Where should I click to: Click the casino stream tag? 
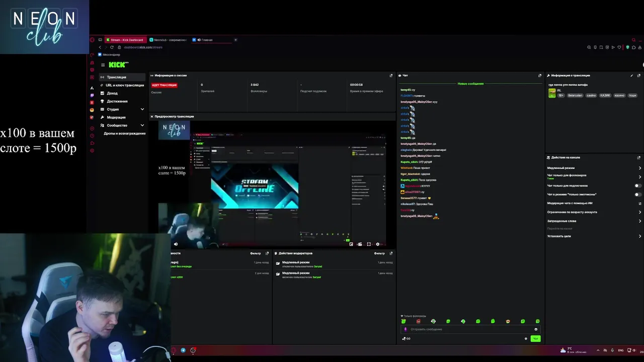(591, 96)
